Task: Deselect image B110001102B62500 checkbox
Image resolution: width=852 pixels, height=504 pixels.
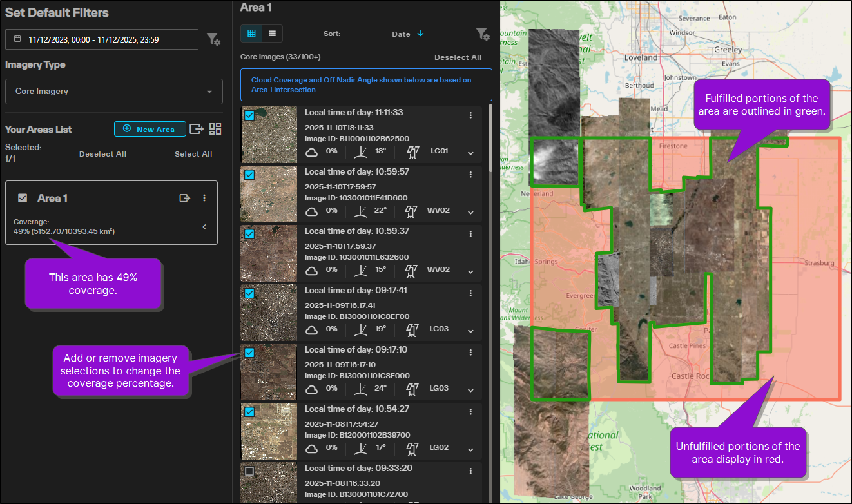Action: (249, 115)
